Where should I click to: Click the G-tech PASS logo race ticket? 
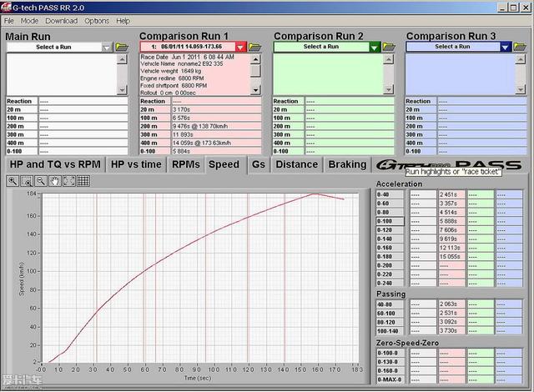449,165
